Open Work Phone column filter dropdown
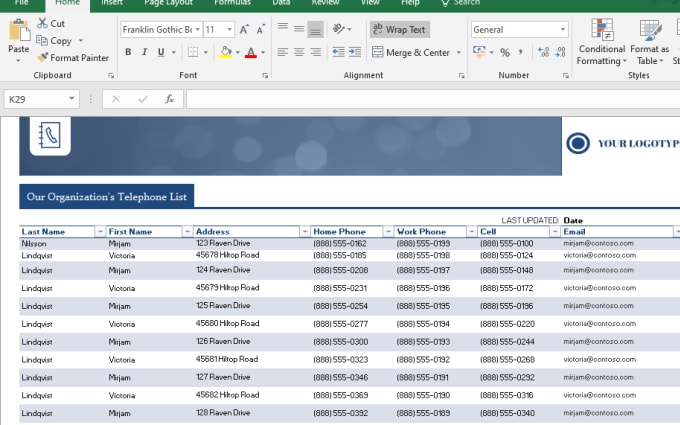Screen dimensions: 680x425 pyautogui.click(x=471, y=232)
